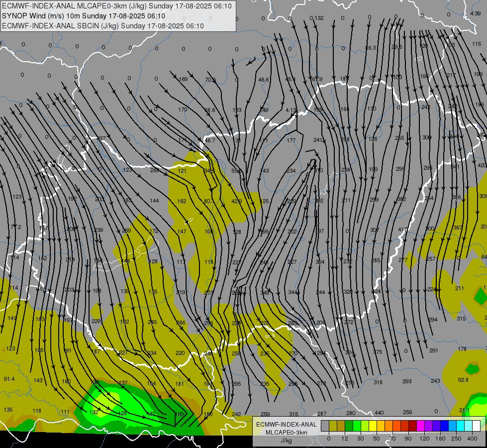Select the bright green legend swatch
Screen dimensions: 487x448
pos(357,426)
